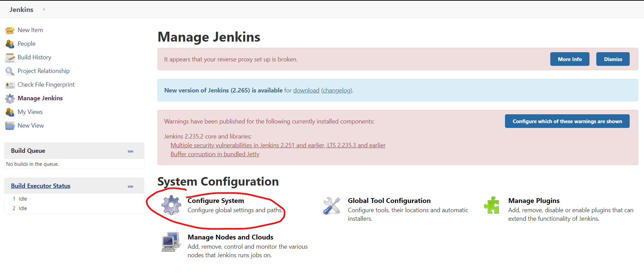The height and width of the screenshot is (277, 644).
Task: Collapse the Build Queue panel
Action: (131, 151)
